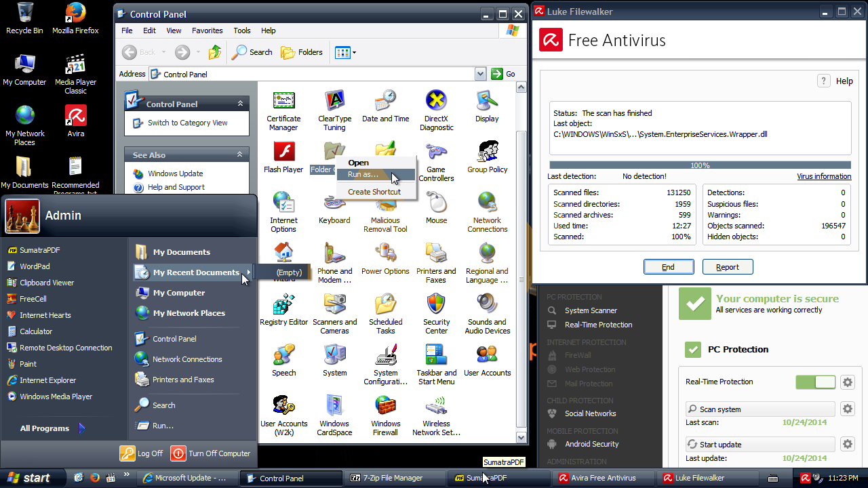
Task: Click Up folder toolbar icon
Action: [x=215, y=52]
